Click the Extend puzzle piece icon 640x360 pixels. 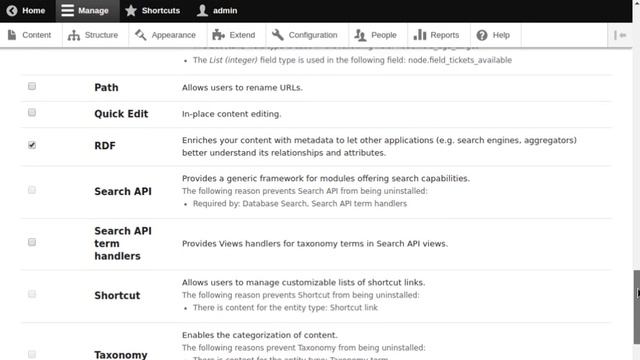click(x=218, y=35)
